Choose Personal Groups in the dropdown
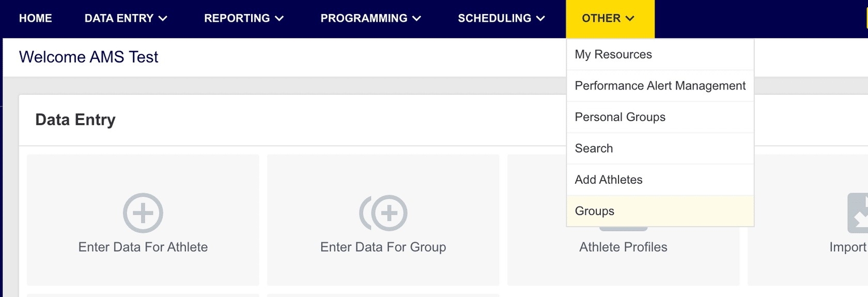The image size is (868, 297). (x=660, y=117)
